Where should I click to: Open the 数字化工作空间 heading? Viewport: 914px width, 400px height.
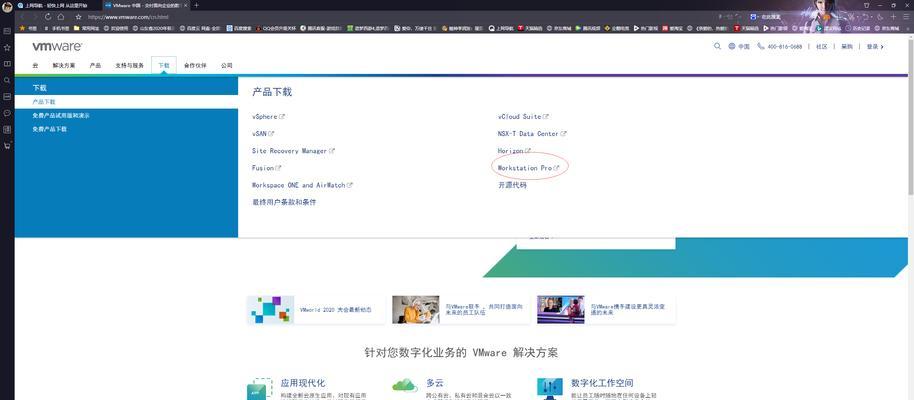[x=602, y=383]
